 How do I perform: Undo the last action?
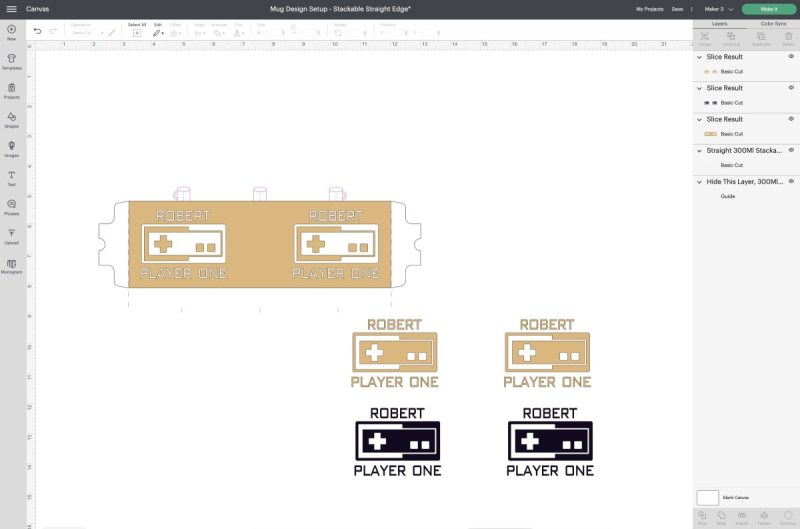(37, 31)
